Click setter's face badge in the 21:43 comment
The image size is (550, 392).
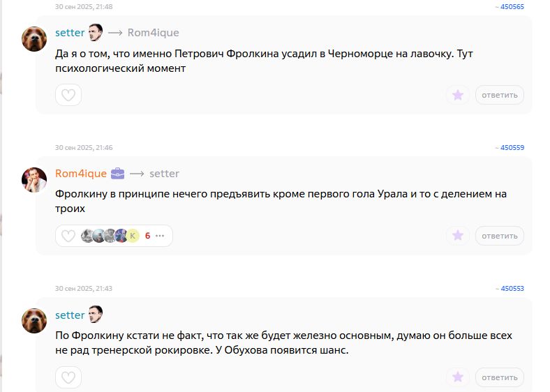point(96,315)
